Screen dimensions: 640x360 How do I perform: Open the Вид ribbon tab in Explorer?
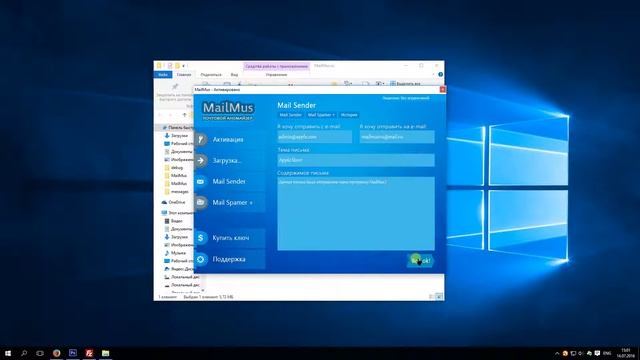pyautogui.click(x=234, y=75)
